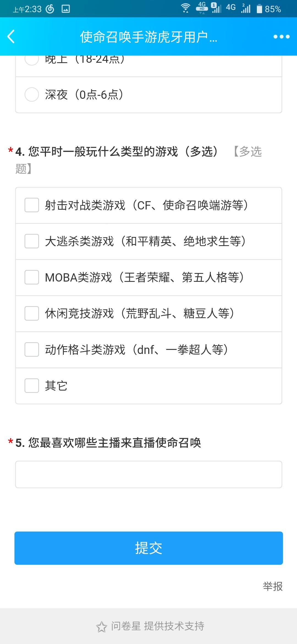This screenshot has height=644, width=297.
Task: Open 问卷星 提供技术支持 link
Action: (157, 626)
